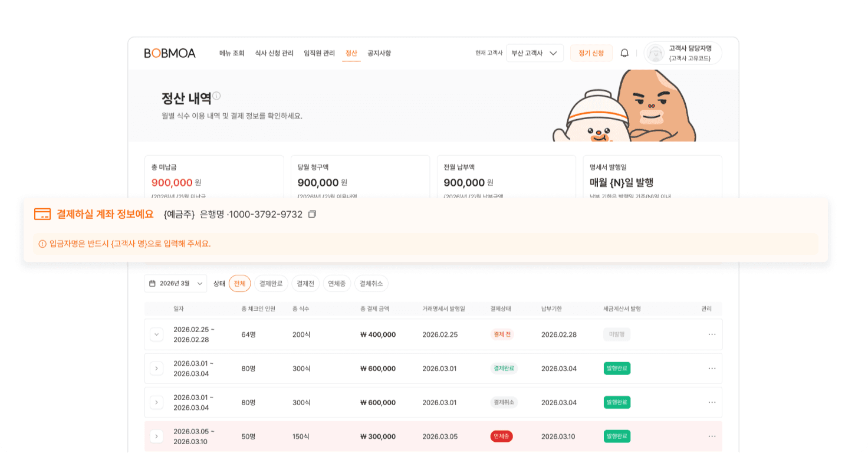Open more options for ₩ 300,000 row

712,436
